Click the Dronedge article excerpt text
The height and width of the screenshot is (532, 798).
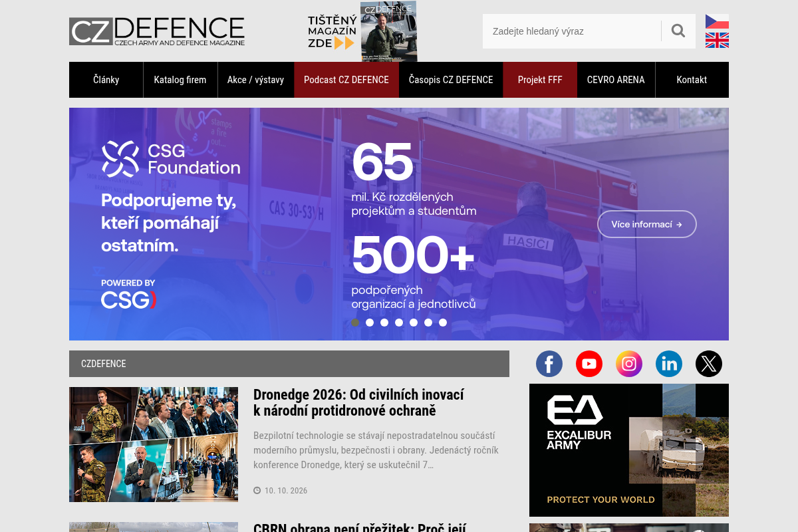coord(376,450)
